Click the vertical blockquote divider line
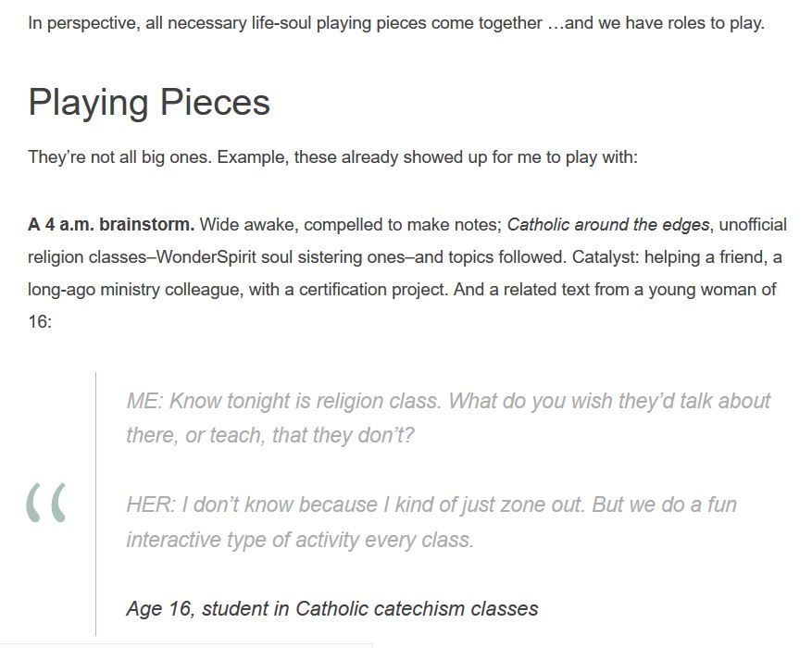812x648 pixels. tap(95, 504)
